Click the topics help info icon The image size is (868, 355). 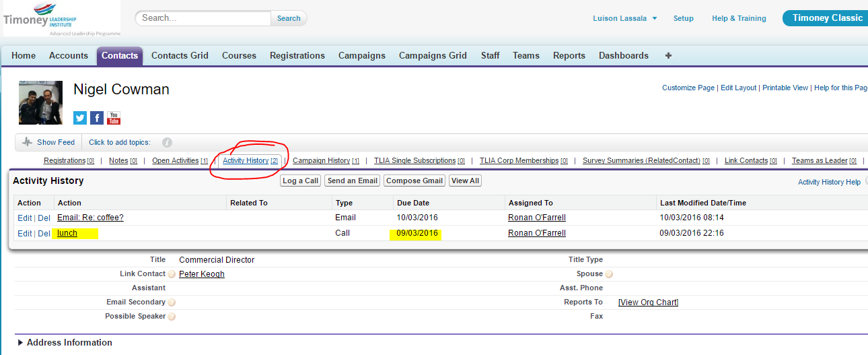pos(167,143)
